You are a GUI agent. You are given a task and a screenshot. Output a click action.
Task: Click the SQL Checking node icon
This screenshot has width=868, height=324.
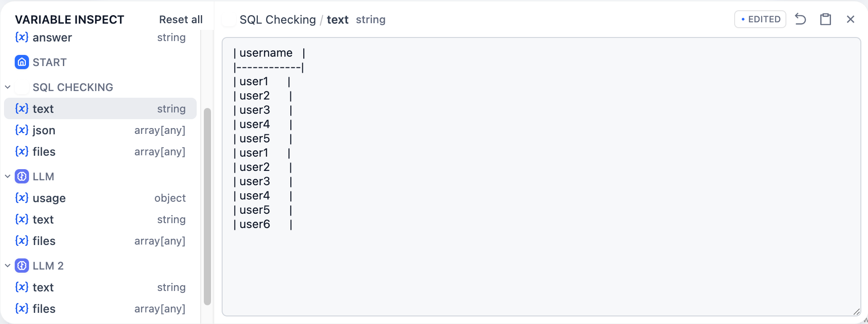point(22,87)
